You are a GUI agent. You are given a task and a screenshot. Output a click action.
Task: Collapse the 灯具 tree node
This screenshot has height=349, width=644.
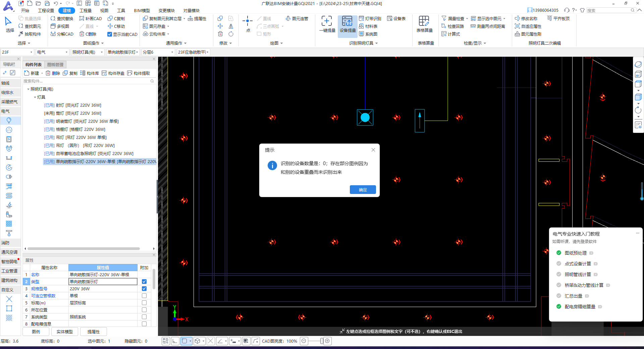point(35,97)
